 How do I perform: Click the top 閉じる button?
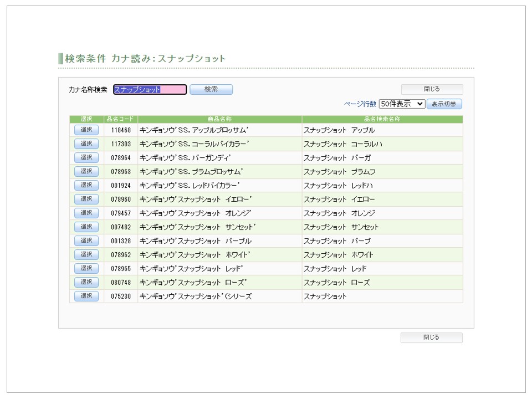(432, 89)
